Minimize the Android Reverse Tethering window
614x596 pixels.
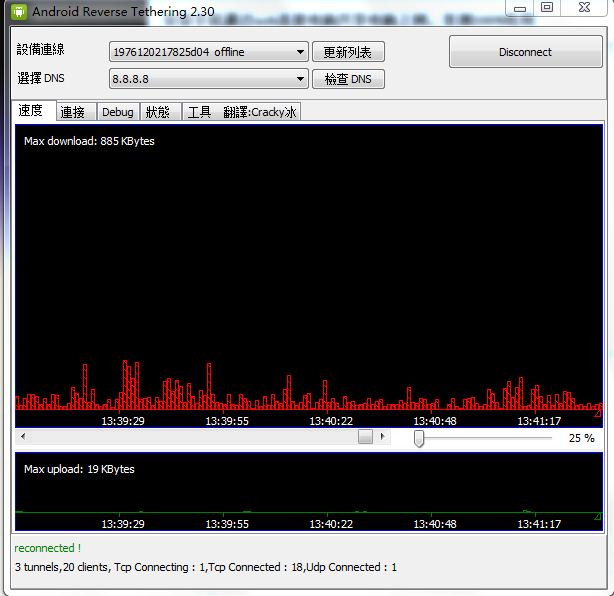coord(520,8)
